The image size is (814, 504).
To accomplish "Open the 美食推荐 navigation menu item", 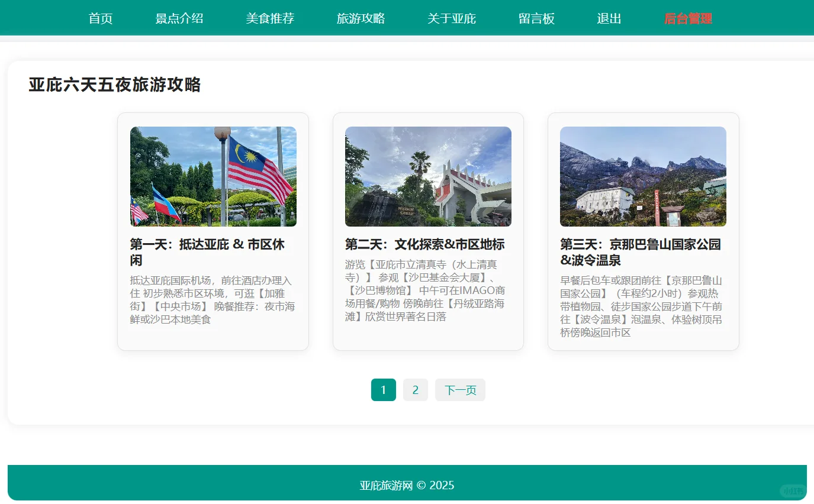I will [270, 18].
